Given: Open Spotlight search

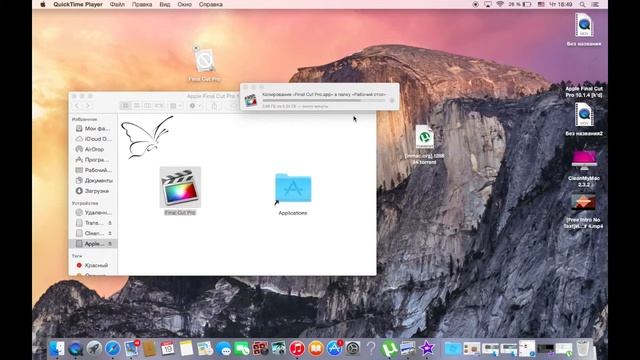Looking at the screenshot, I should pos(582,4).
